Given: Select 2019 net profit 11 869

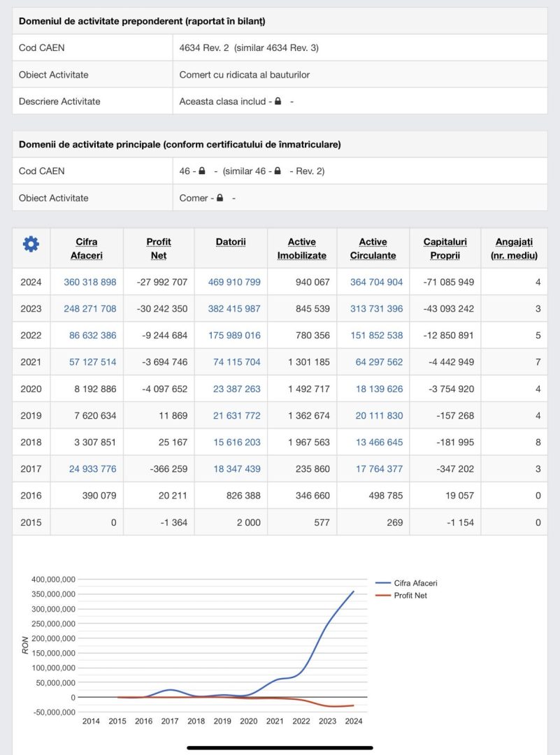Looking at the screenshot, I should pyautogui.click(x=173, y=415).
